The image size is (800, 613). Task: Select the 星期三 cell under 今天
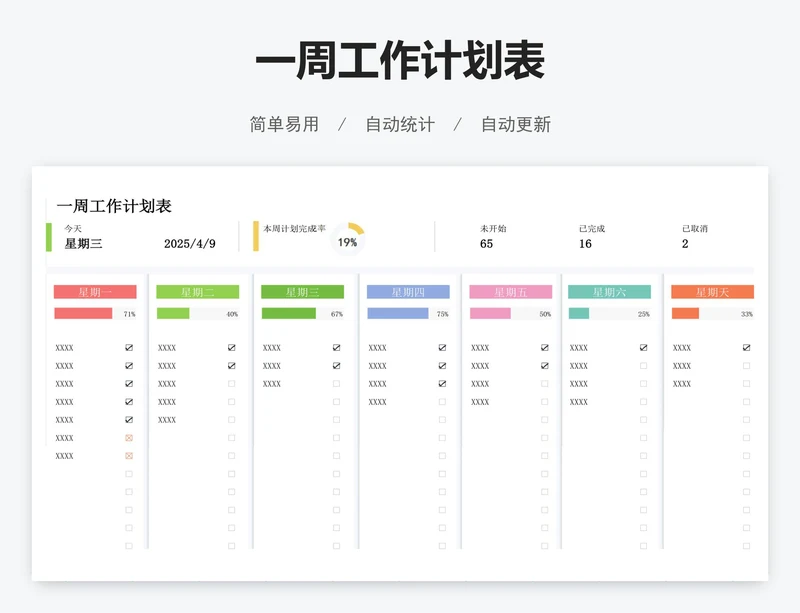pyautogui.click(x=83, y=243)
